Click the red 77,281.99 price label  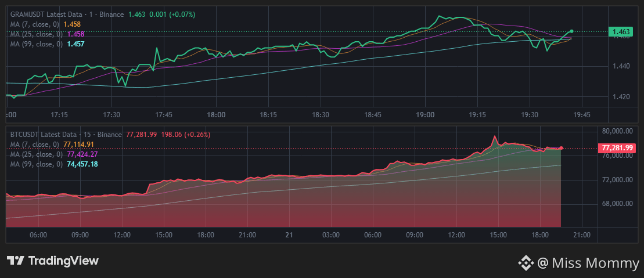[617, 148]
